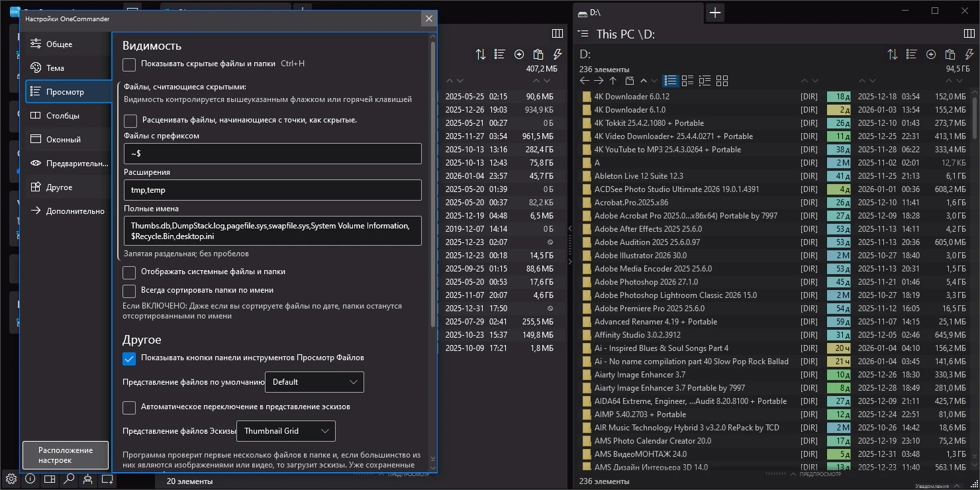
Task: Check Всегда сортировать папки по имени
Action: (129, 291)
